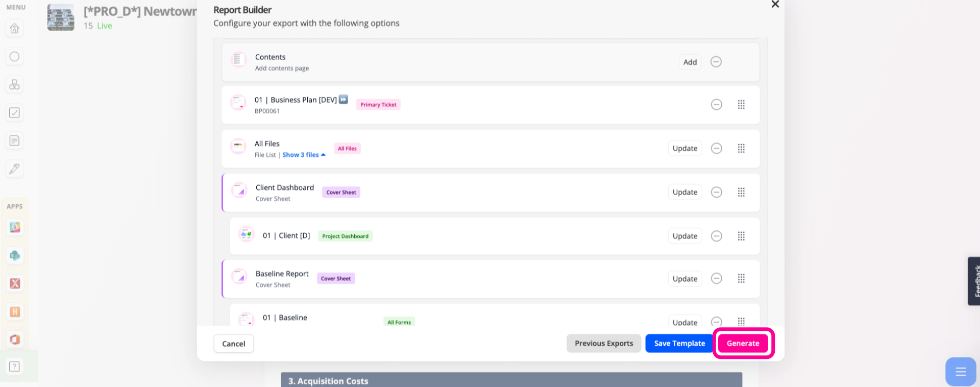
Task: Click the Add button for Contents page
Action: (690, 62)
